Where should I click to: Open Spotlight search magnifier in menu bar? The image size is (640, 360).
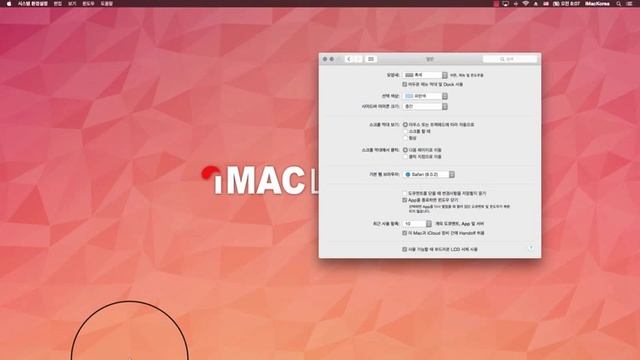[x=619, y=4]
